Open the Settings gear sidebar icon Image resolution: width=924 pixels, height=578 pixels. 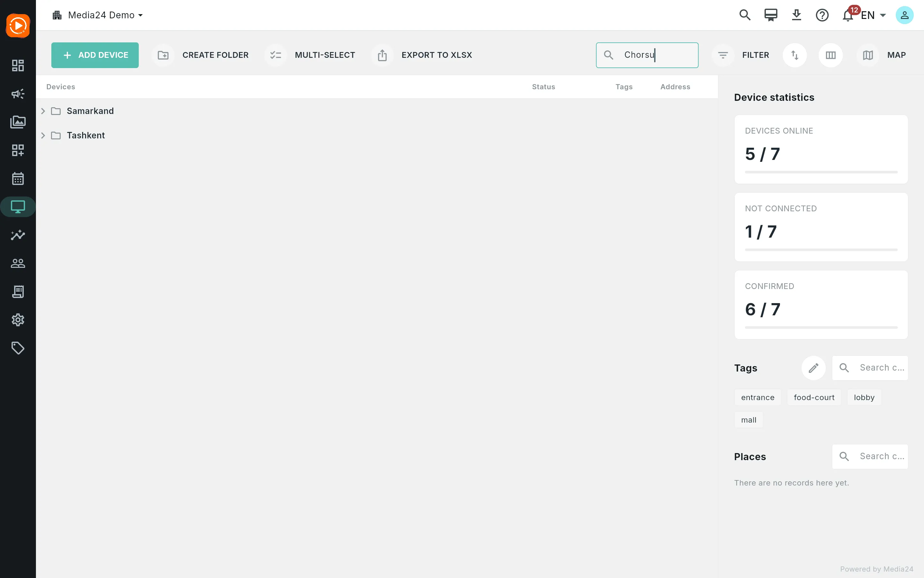coord(18,320)
